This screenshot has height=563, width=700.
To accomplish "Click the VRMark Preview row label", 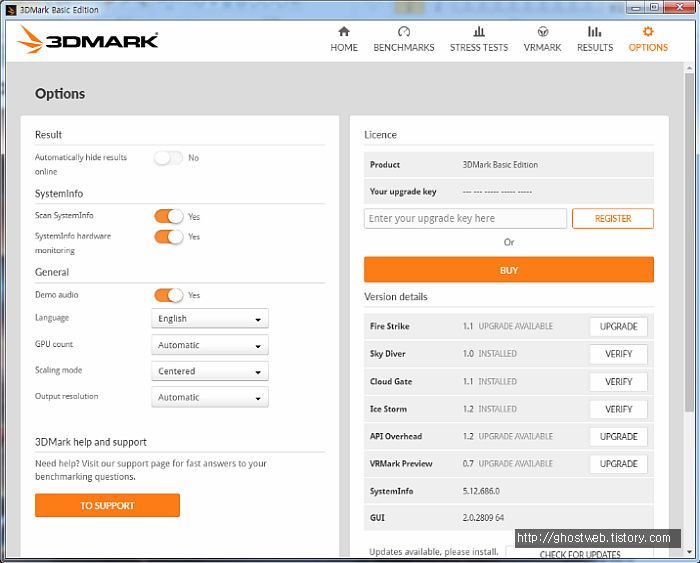I will coord(401,464).
